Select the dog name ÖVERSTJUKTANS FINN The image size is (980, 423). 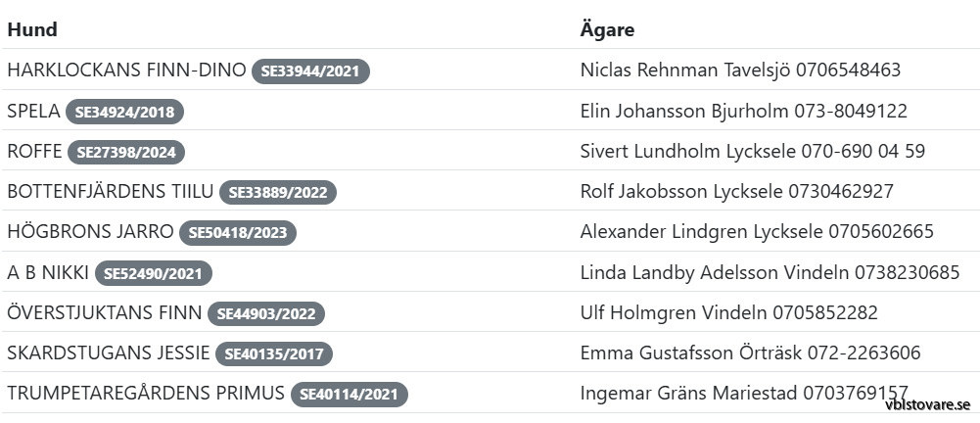click(105, 313)
